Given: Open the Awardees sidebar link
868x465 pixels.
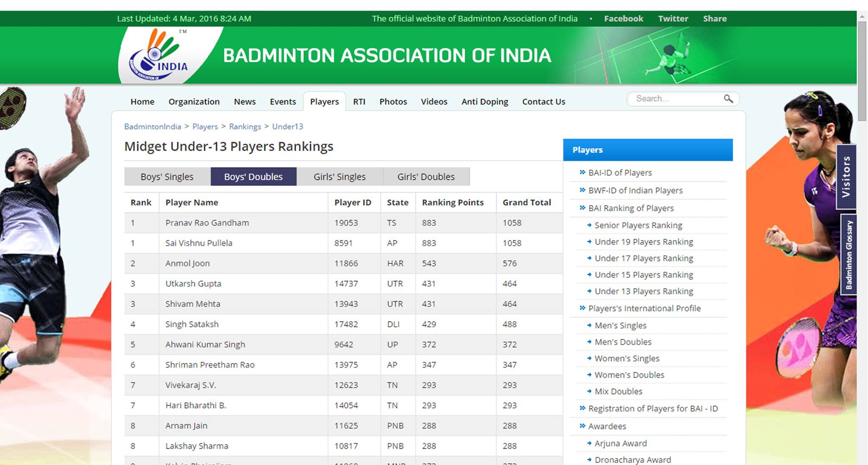Looking at the screenshot, I should click(607, 426).
